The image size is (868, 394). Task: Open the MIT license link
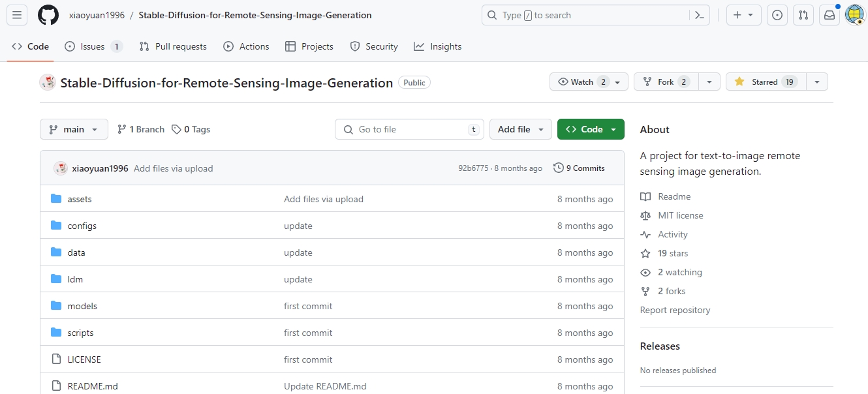click(x=681, y=215)
